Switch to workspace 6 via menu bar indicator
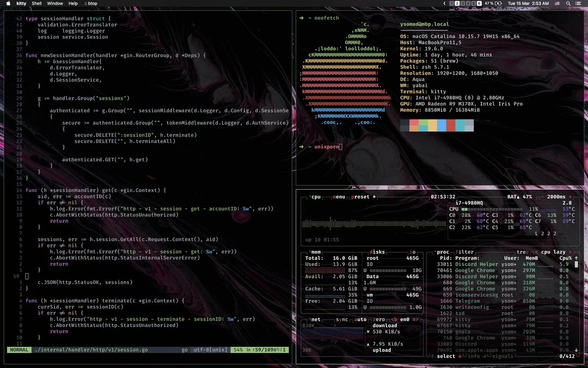 (478, 3)
